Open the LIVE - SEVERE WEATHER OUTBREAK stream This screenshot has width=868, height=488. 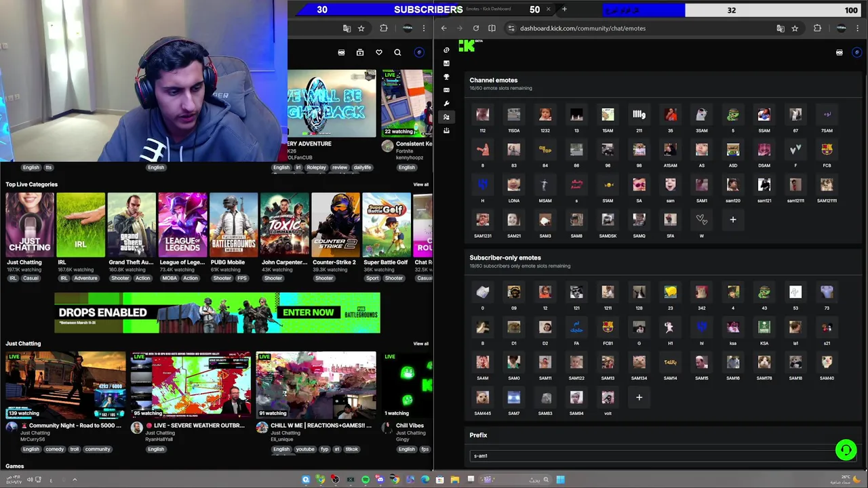[x=191, y=384]
